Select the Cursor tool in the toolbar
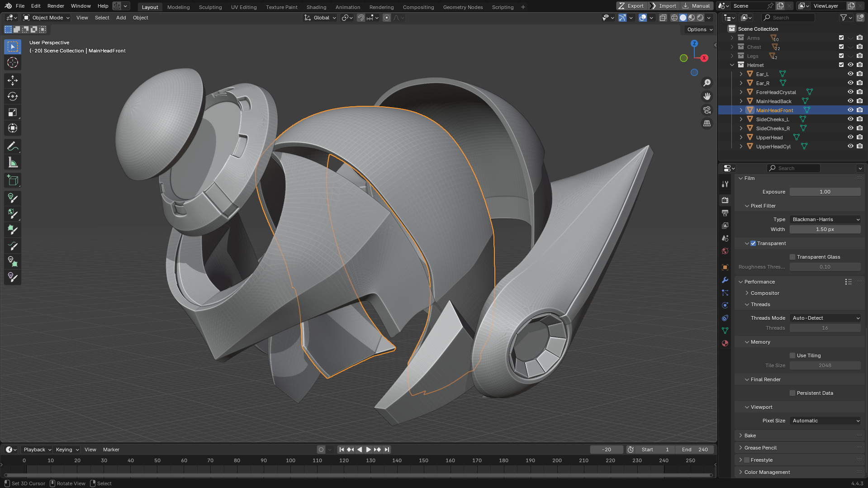This screenshot has width=868, height=488. (x=13, y=62)
